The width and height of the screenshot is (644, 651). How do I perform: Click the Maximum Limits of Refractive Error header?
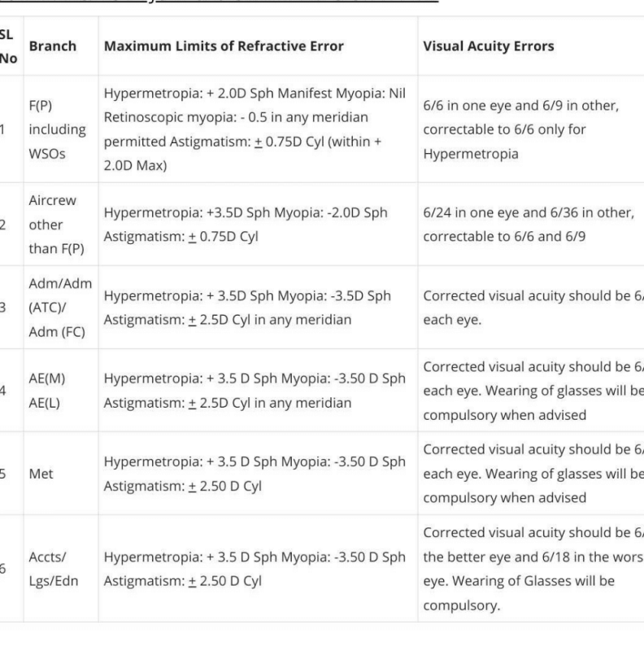(224, 46)
